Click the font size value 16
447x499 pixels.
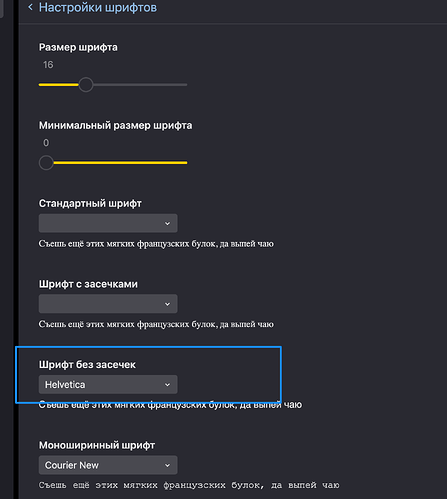click(x=48, y=65)
